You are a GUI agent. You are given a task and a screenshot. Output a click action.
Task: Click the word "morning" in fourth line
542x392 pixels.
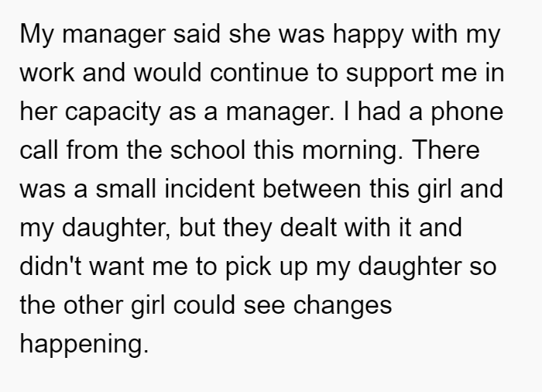[x=352, y=152]
